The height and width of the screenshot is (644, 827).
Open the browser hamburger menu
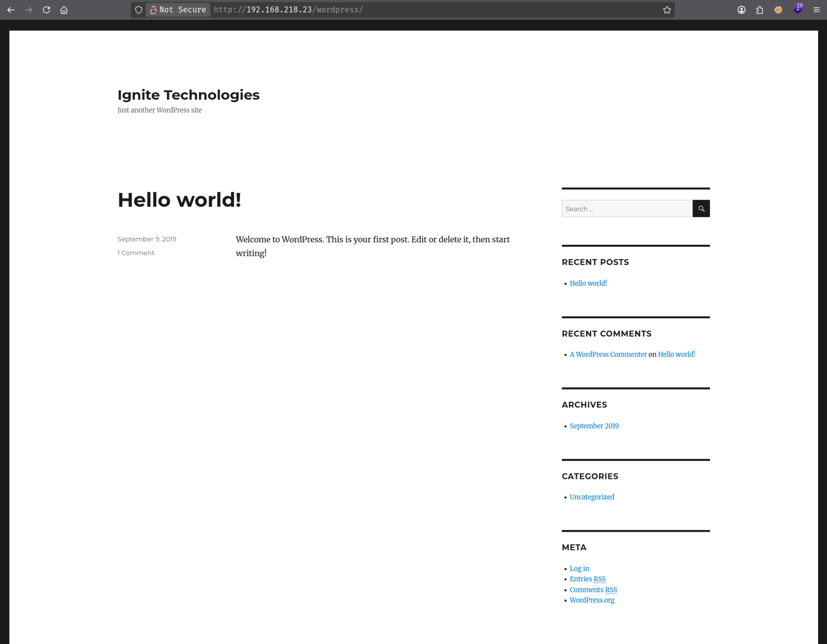click(816, 10)
